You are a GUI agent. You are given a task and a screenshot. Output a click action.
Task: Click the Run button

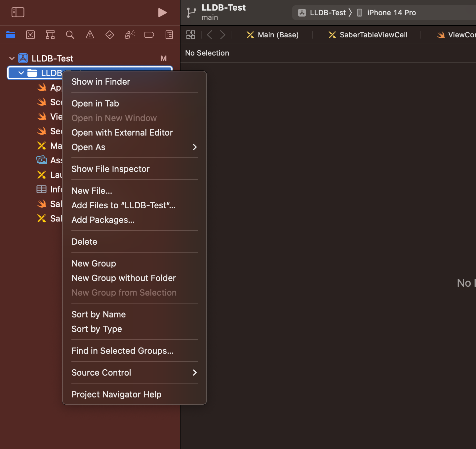click(x=162, y=13)
